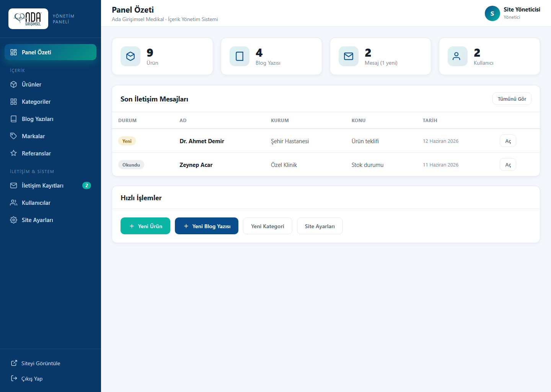Click the Ürünler cube icon in sidebar

14,85
